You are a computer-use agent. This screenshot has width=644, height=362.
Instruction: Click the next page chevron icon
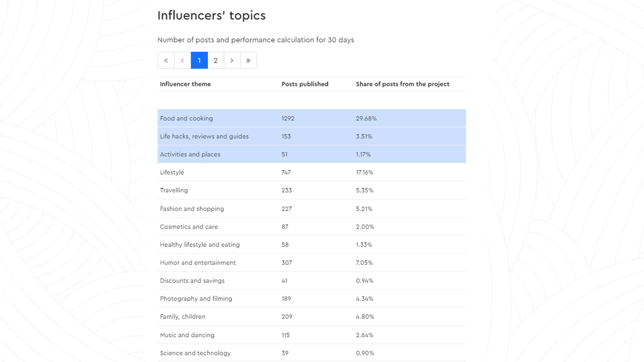pos(232,60)
